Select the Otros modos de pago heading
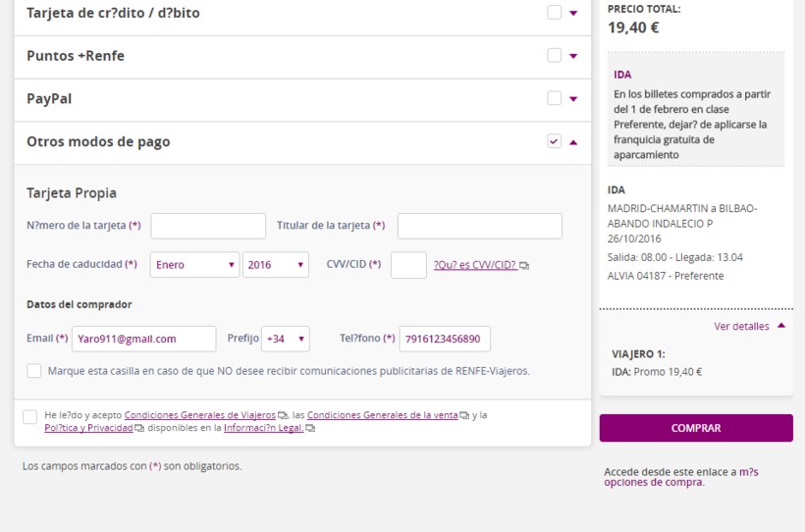This screenshot has width=805, height=532. coord(98,141)
